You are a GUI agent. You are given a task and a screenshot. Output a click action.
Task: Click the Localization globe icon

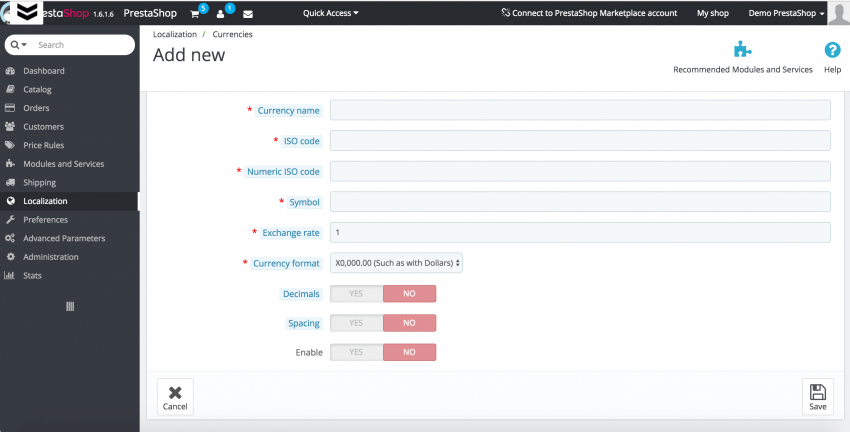click(x=10, y=201)
